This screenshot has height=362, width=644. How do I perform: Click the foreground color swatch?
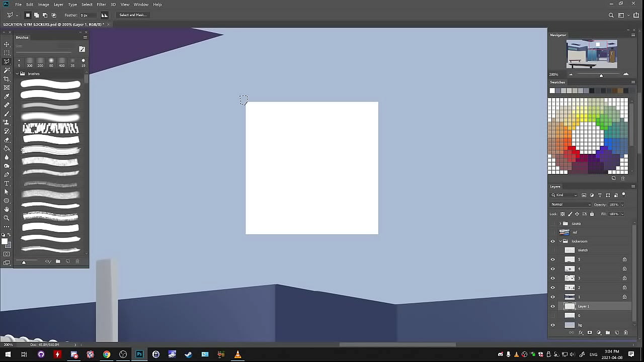(4, 241)
